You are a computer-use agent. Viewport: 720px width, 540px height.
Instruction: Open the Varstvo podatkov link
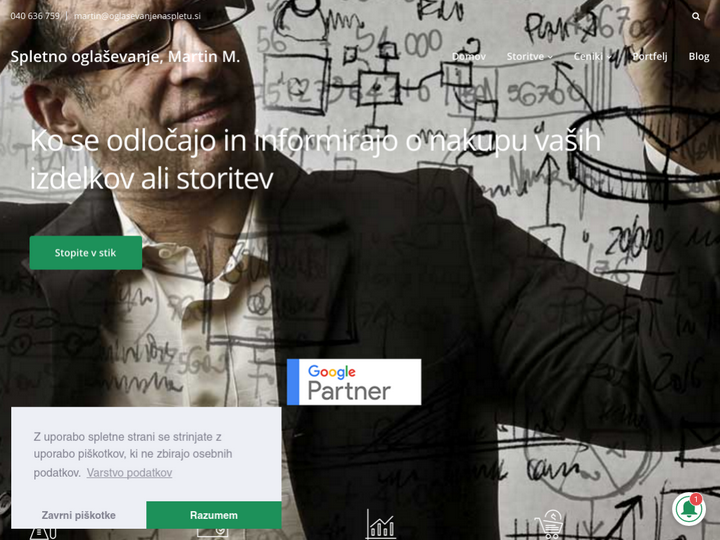point(129,473)
